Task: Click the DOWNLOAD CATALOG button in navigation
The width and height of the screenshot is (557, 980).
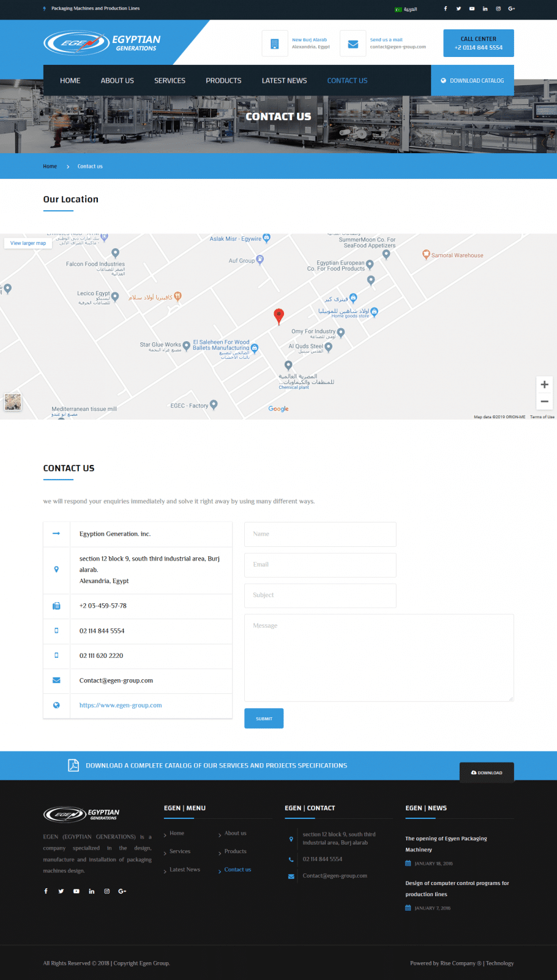Action: pyautogui.click(x=473, y=80)
